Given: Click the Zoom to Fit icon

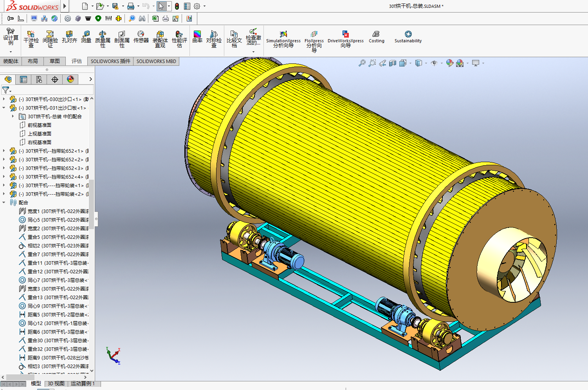Looking at the screenshot, I should tap(362, 63).
